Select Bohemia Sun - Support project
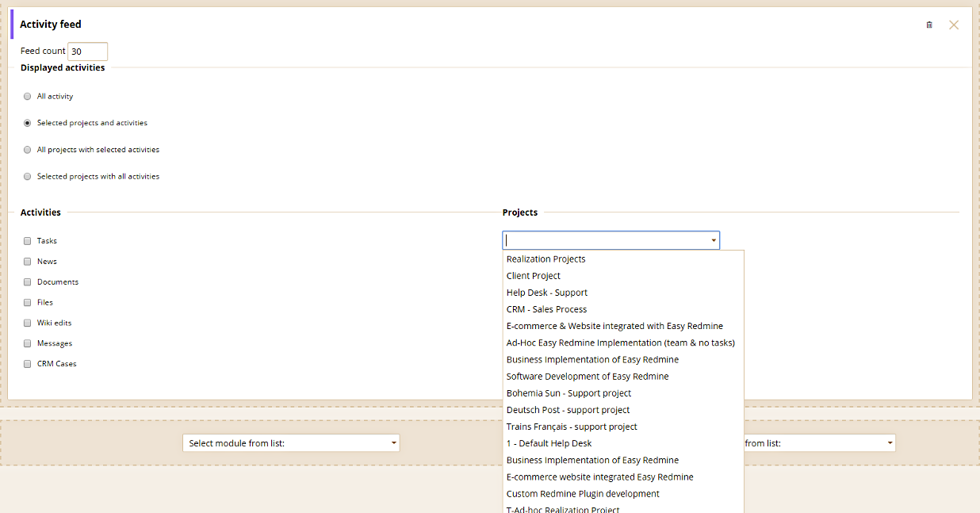Image resolution: width=980 pixels, height=513 pixels. (x=624, y=393)
